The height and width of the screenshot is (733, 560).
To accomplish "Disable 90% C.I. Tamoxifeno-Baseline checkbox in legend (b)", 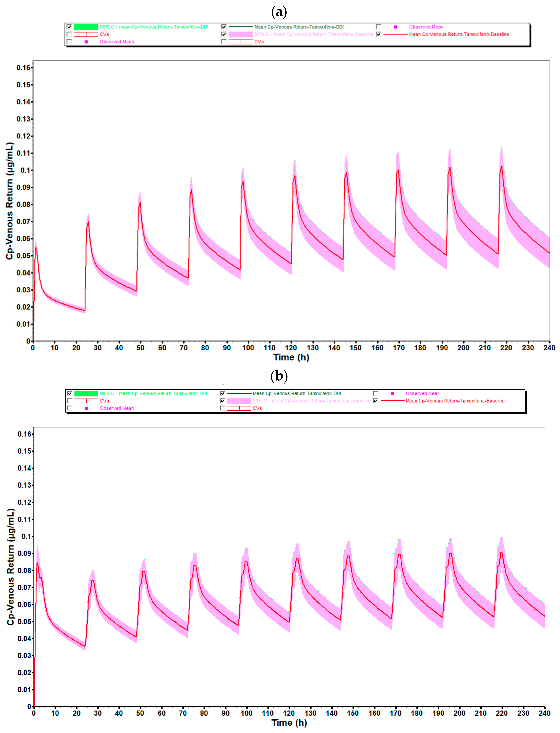I will (x=222, y=400).
